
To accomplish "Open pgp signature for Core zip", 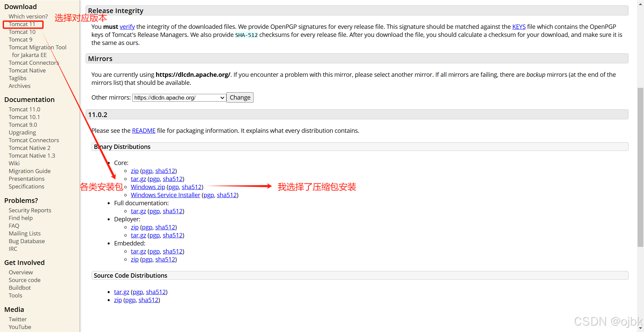I will tap(147, 171).
